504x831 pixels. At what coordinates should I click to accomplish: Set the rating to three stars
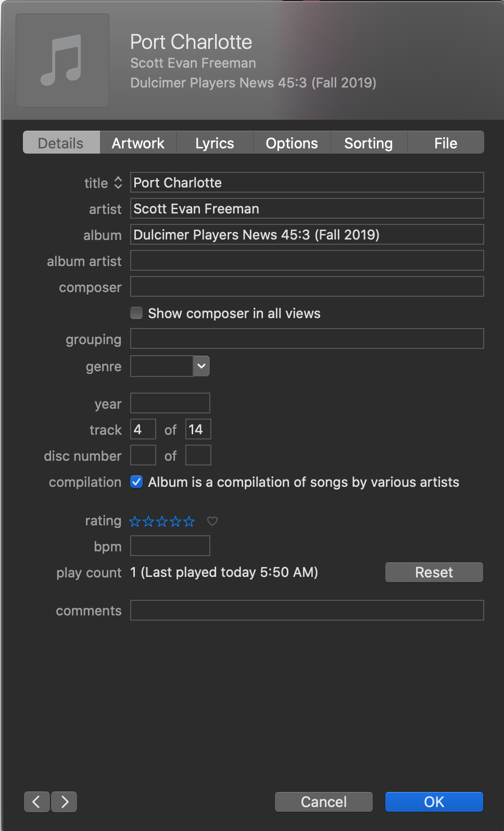pyautogui.click(x=162, y=521)
